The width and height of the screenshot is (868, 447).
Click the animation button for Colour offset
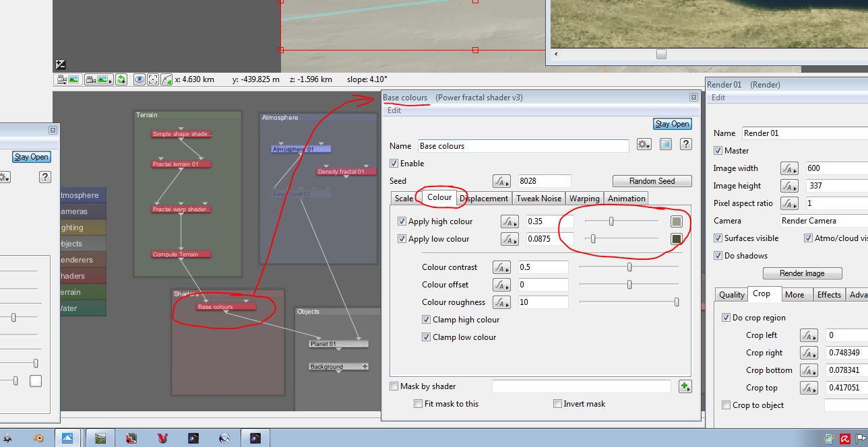click(502, 285)
